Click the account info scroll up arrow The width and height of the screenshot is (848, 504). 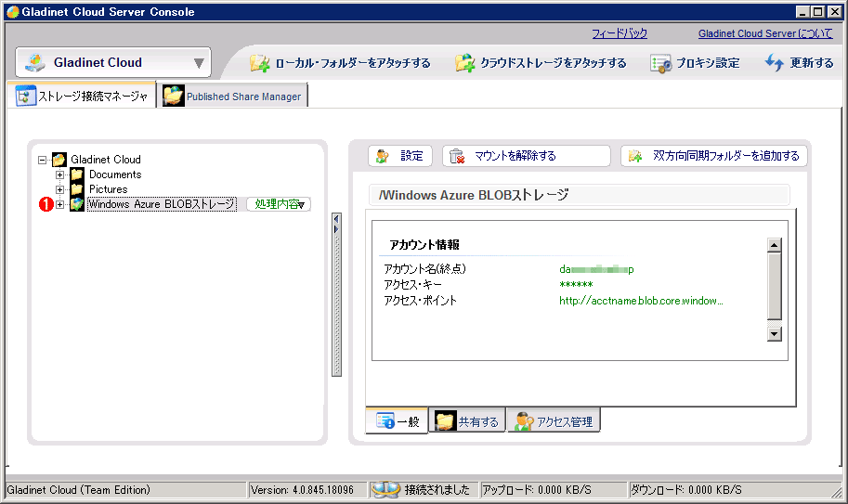(775, 245)
